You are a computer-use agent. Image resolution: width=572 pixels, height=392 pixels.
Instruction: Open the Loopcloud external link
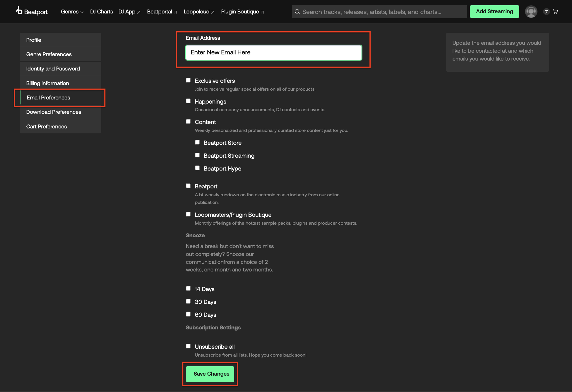(x=199, y=12)
